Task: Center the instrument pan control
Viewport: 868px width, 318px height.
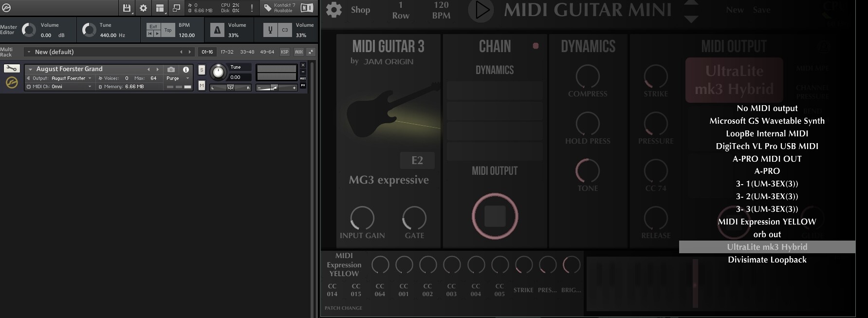Action: 230,88
